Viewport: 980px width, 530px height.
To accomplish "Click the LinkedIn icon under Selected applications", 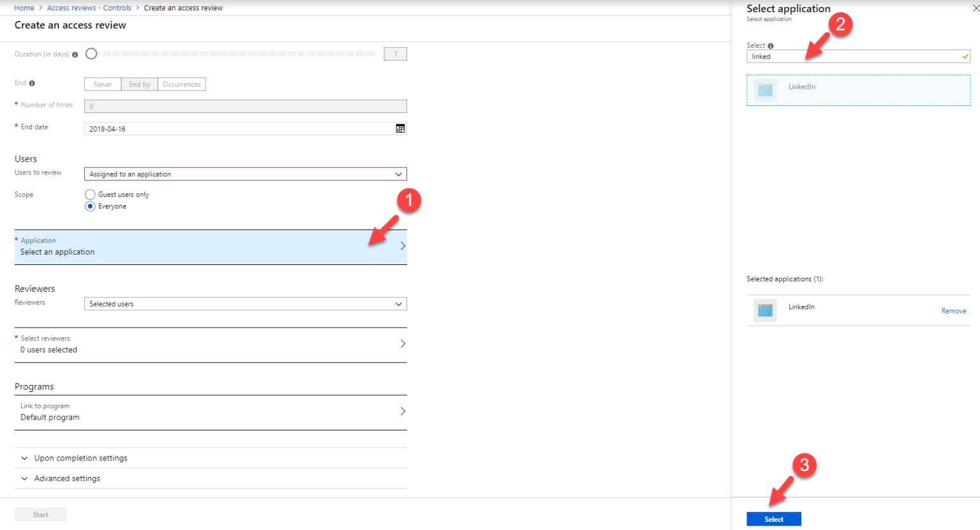I will pyautogui.click(x=765, y=310).
